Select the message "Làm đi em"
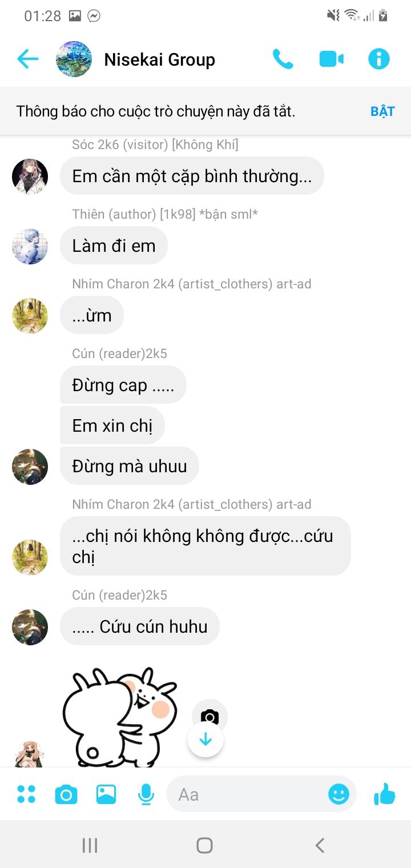 coord(114,246)
